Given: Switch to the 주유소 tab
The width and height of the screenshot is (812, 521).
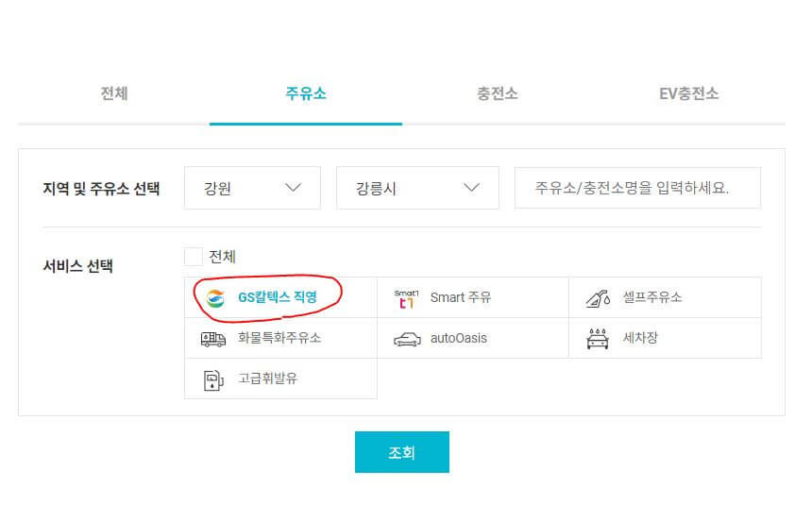Looking at the screenshot, I should point(306,93).
